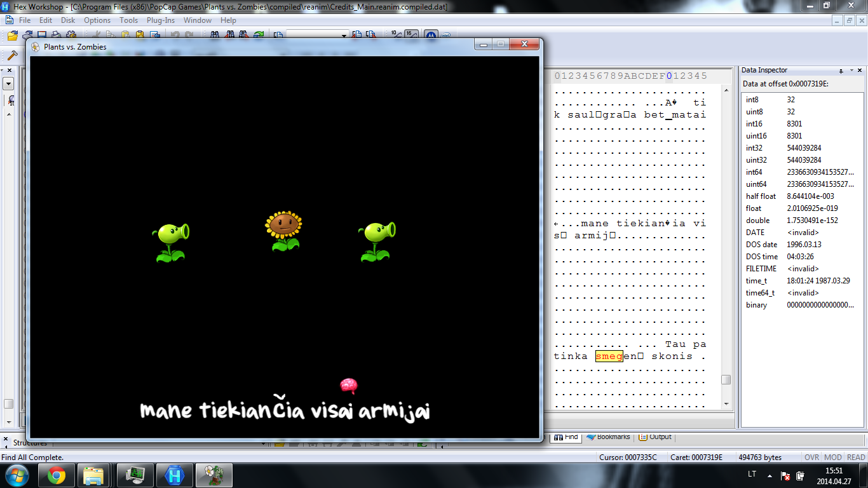Open the Window menu
The width and height of the screenshot is (868, 488).
(x=198, y=20)
